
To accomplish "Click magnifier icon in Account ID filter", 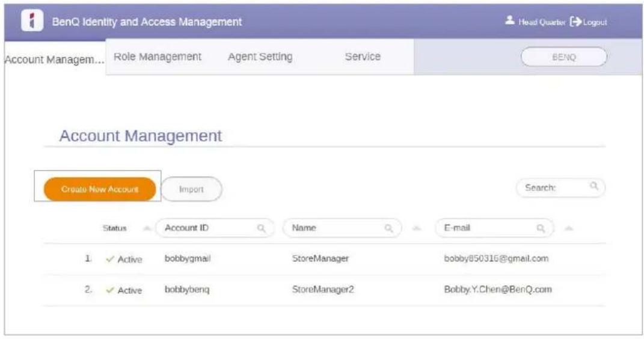I will pyautogui.click(x=261, y=228).
